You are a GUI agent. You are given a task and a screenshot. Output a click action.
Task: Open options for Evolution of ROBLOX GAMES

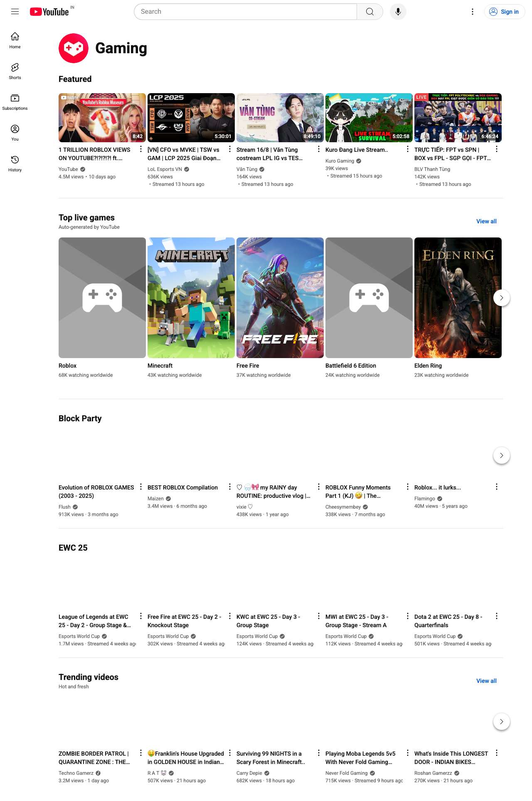[141, 487]
